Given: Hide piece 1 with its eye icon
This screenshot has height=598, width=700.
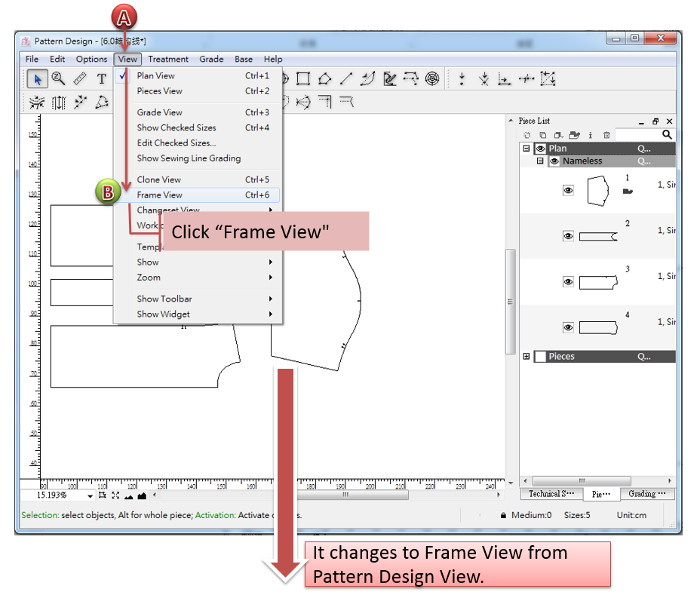Looking at the screenshot, I should [568, 191].
